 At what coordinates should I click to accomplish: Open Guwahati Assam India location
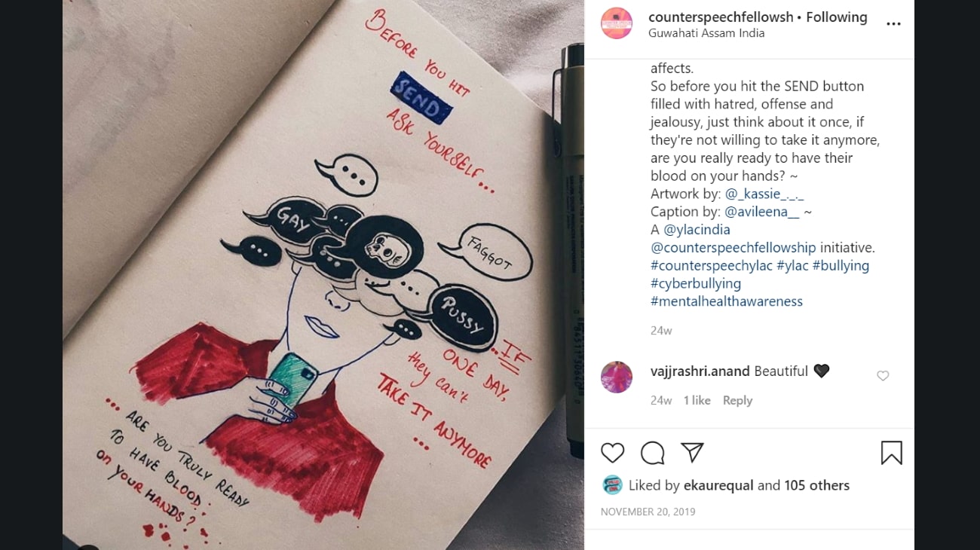point(706,33)
